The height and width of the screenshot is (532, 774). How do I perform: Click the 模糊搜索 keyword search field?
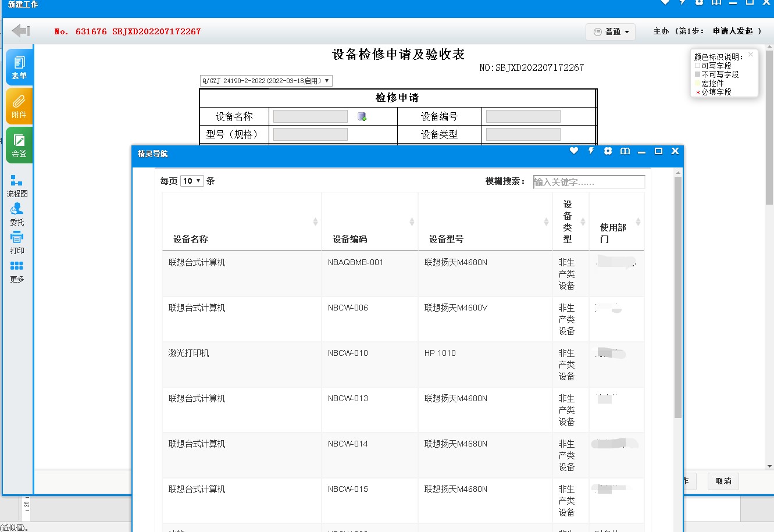point(589,182)
